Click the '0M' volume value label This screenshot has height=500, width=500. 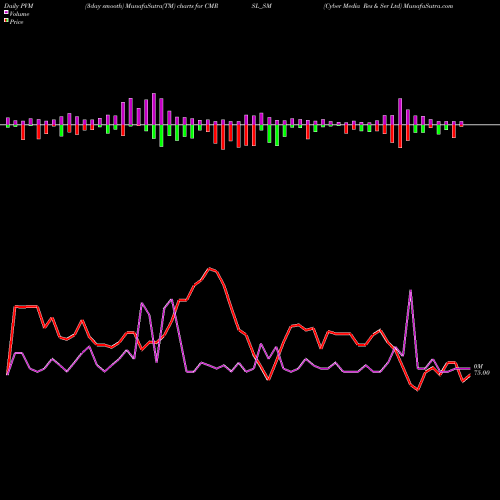click(478, 367)
